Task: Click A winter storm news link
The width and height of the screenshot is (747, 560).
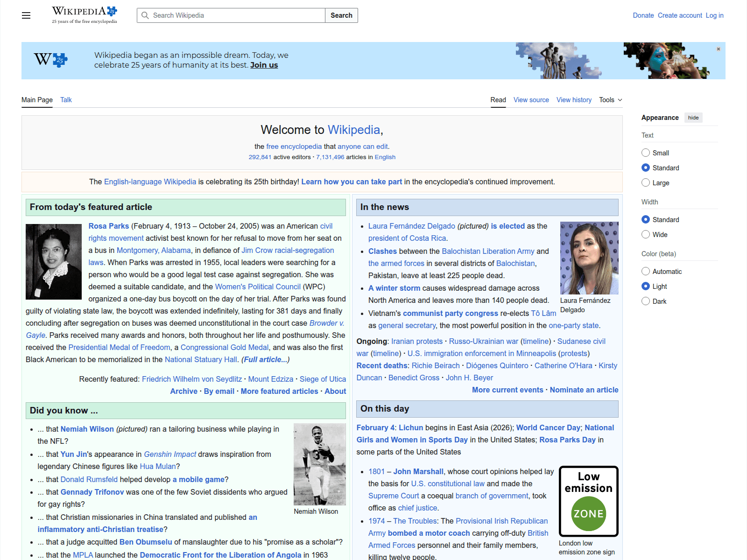Action: coord(394,288)
